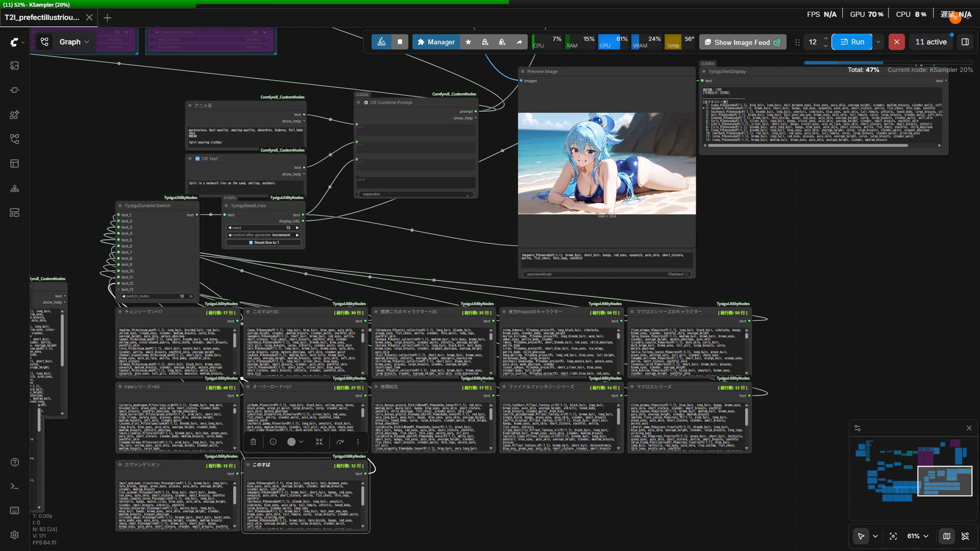Open the settings gear at sidebar bottom
This screenshot has width=980, height=551.
[x=14, y=535]
